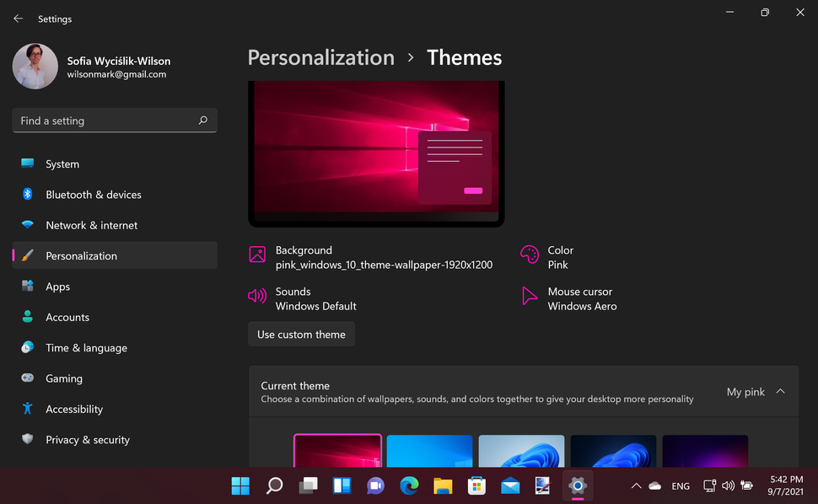Expand hidden icons in the system tray

tap(636, 486)
